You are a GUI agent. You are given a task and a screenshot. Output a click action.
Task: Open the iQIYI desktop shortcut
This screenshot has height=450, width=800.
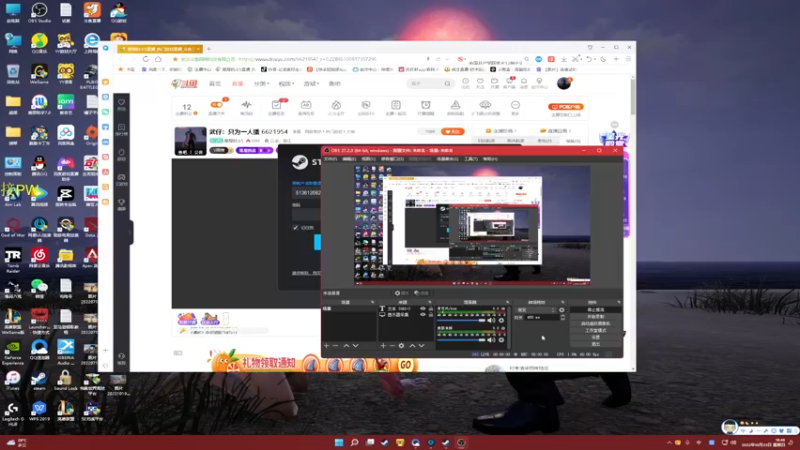coord(65,104)
